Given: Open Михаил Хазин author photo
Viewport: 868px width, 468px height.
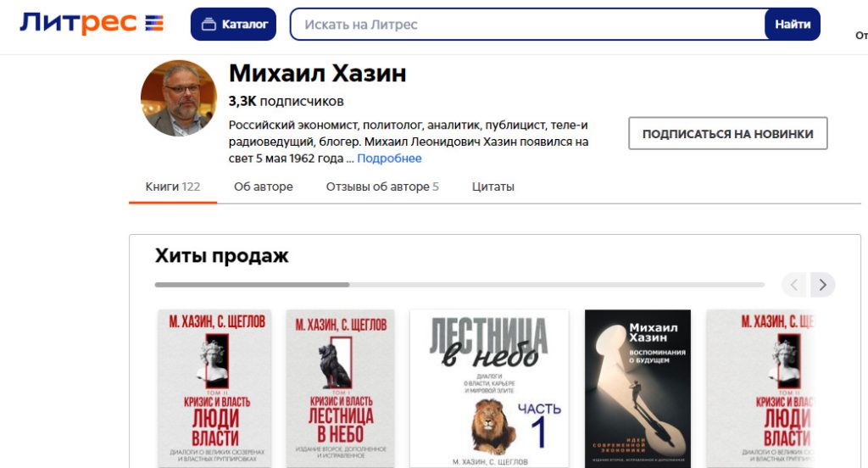Looking at the screenshot, I should coord(179,98).
